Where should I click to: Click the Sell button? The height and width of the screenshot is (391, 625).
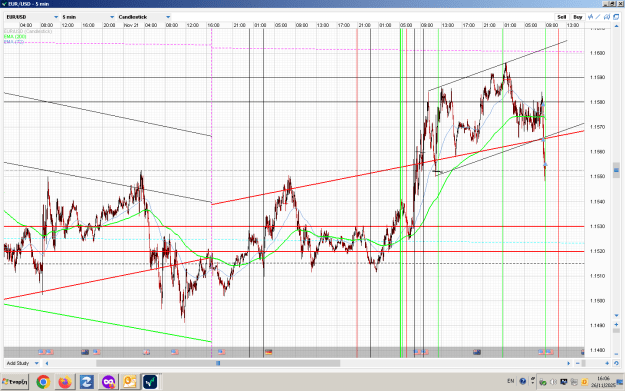(562, 17)
